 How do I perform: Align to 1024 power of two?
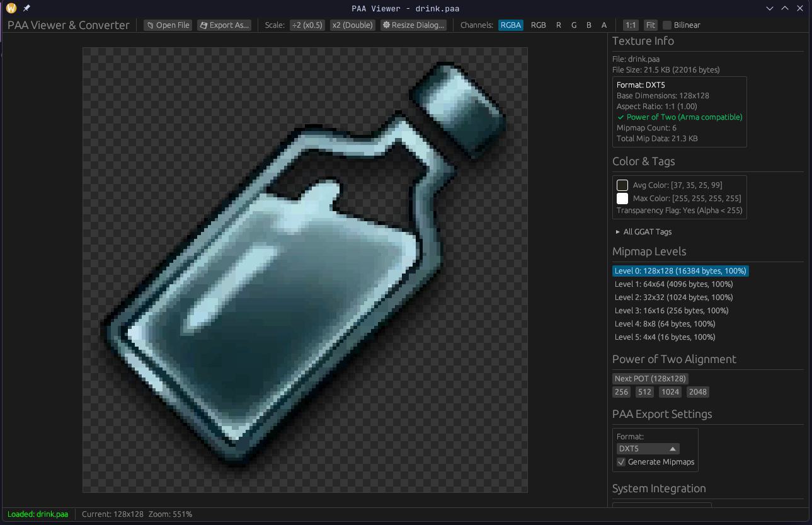click(670, 392)
